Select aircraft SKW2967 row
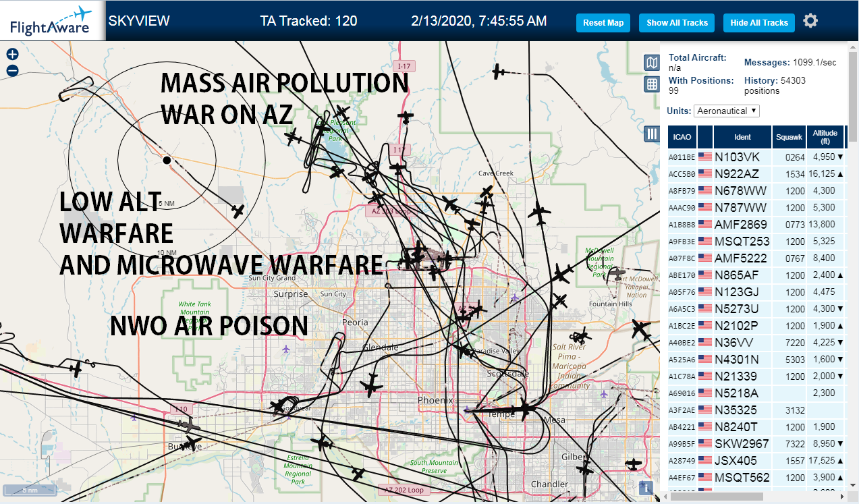Screen dimensions: 859x504 tap(756, 443)
